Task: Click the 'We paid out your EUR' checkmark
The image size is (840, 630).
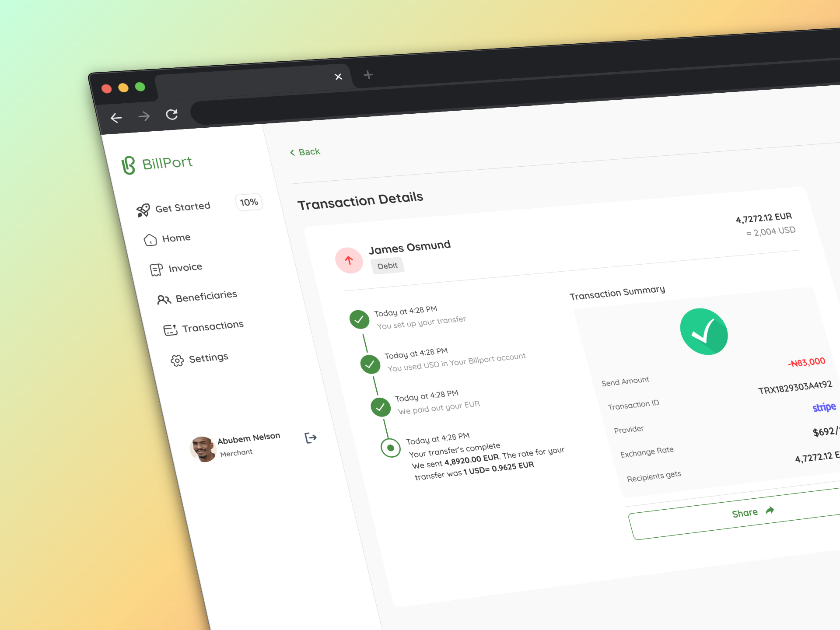Action: [381, 407]
